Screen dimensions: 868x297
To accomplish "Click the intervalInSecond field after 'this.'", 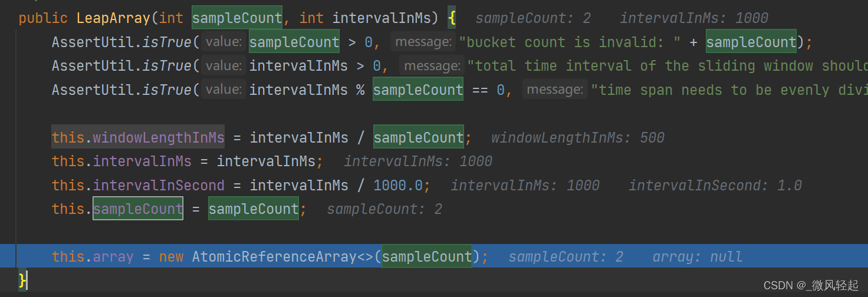I will (x=159, y=186).
